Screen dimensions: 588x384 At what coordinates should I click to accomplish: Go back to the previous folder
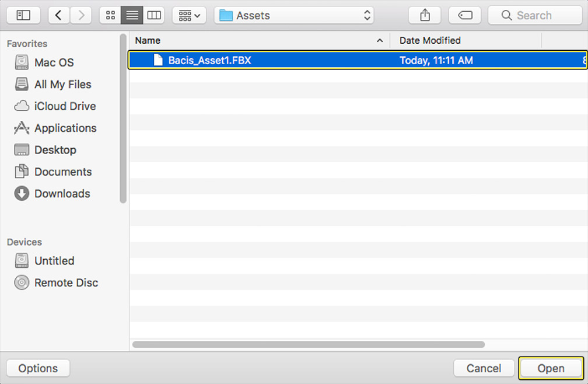58,15
